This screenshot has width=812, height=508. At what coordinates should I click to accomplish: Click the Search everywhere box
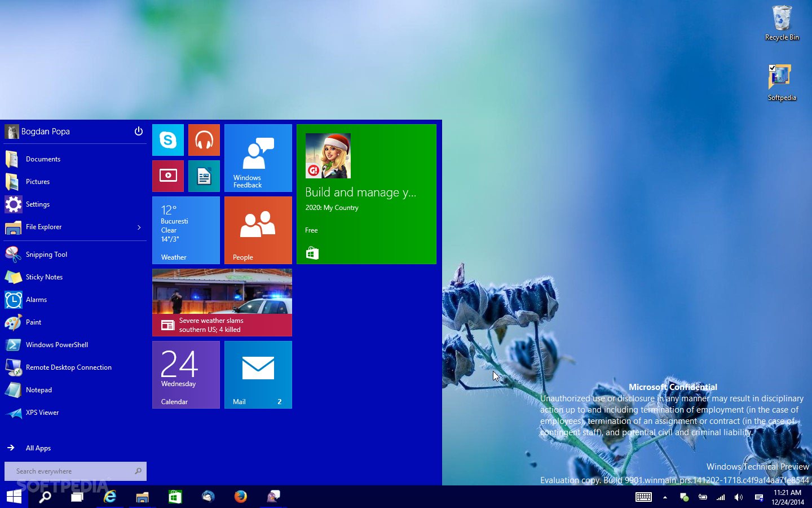pos(76,471)
